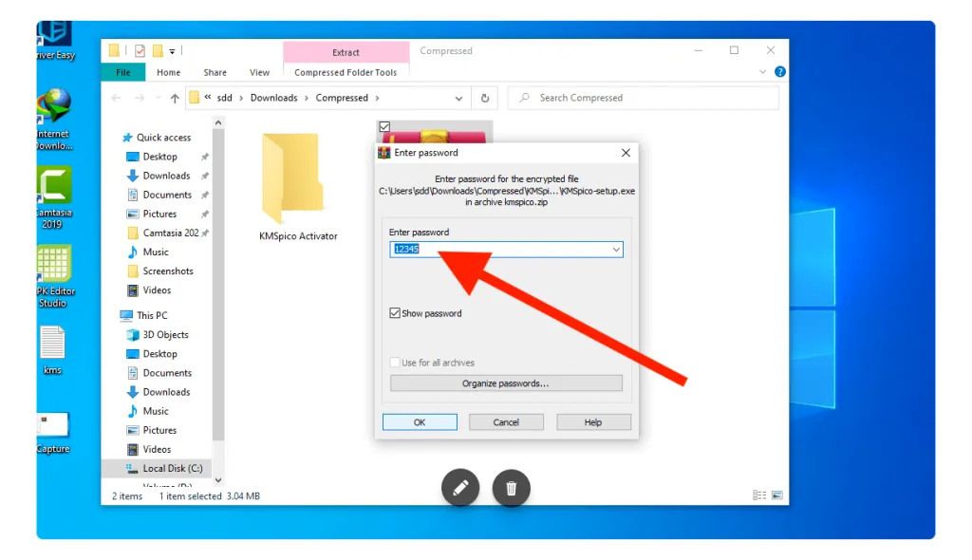Toggle the Use for all archives checkbox

pos(395,363)
